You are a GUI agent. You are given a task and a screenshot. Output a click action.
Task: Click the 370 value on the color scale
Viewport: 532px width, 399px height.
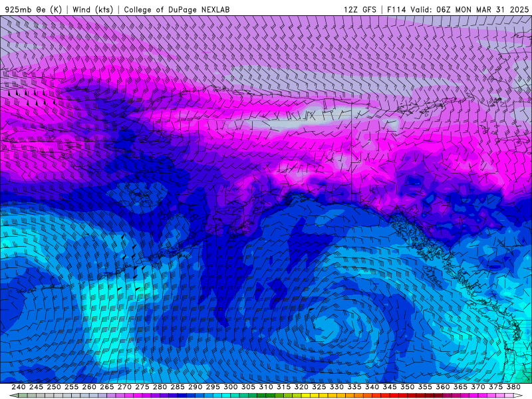pos(478,387)
